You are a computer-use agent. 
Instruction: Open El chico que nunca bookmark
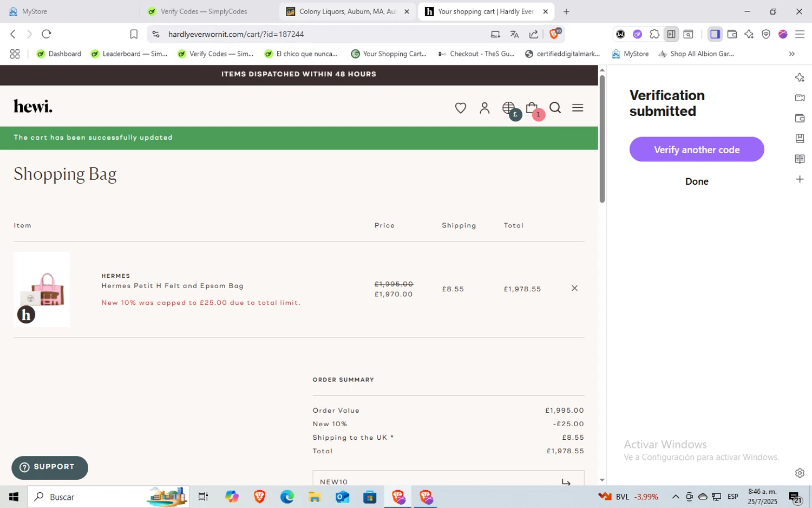[x=301, y=54]
